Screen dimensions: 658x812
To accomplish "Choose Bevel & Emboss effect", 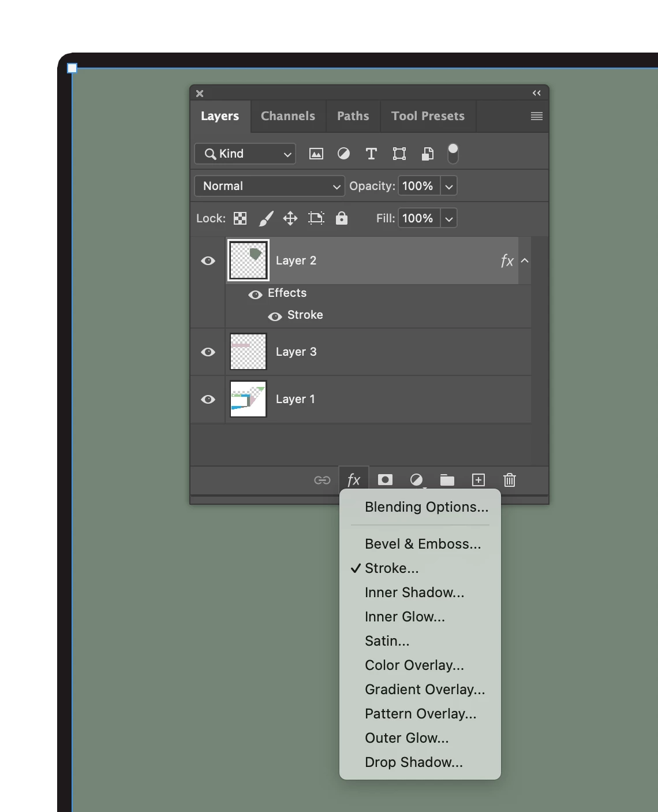I will tap(420, 544).
